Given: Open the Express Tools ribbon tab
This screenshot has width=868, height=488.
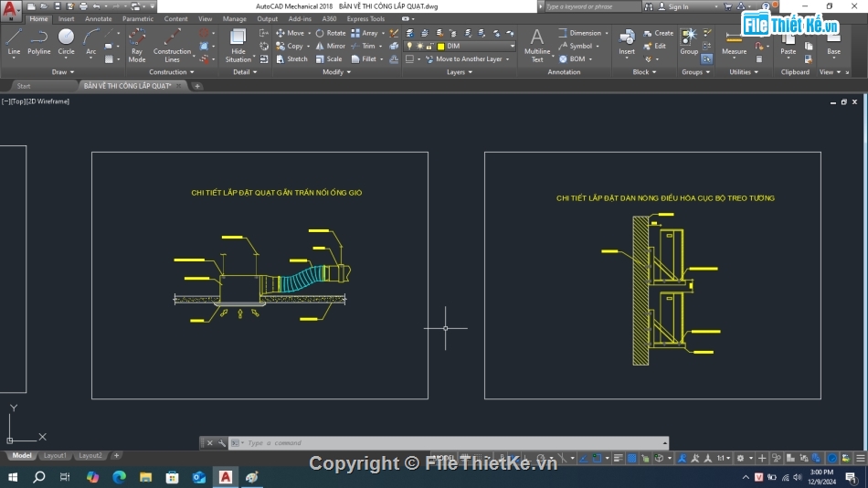Looking at the screenshot, I should click(365, 19).
